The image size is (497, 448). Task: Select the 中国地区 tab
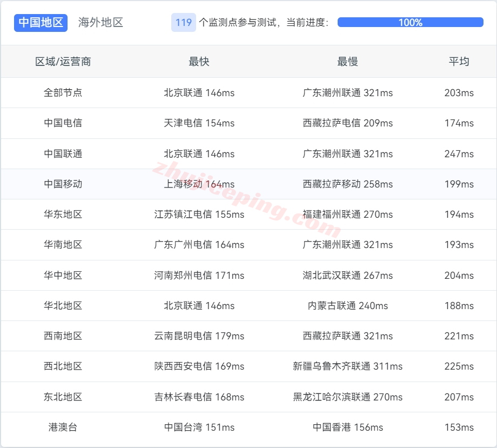click(x=41, y=23)
